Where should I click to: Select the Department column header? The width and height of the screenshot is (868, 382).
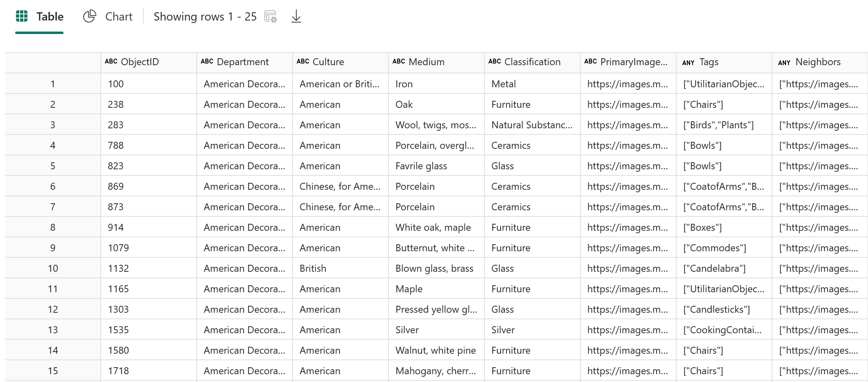click(243, 62)
